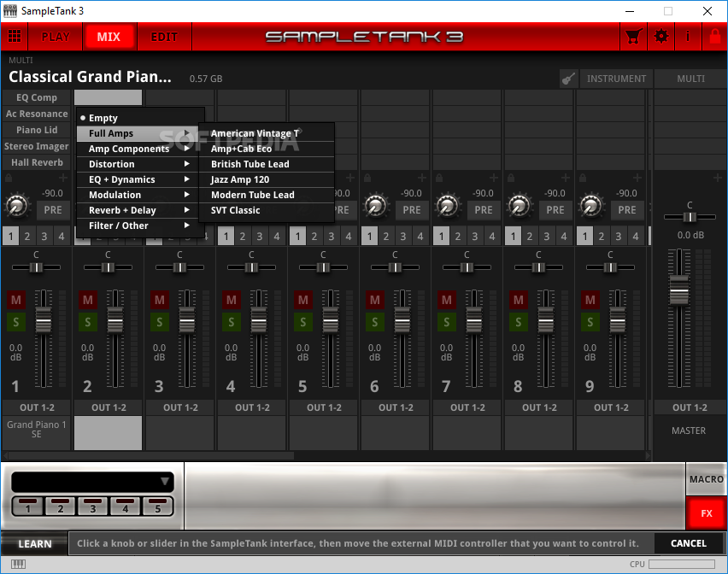Viewport: 728px width, 574px height.
Task: Expand the EQ + Dynamics submenu
Action: coord(138,179)
